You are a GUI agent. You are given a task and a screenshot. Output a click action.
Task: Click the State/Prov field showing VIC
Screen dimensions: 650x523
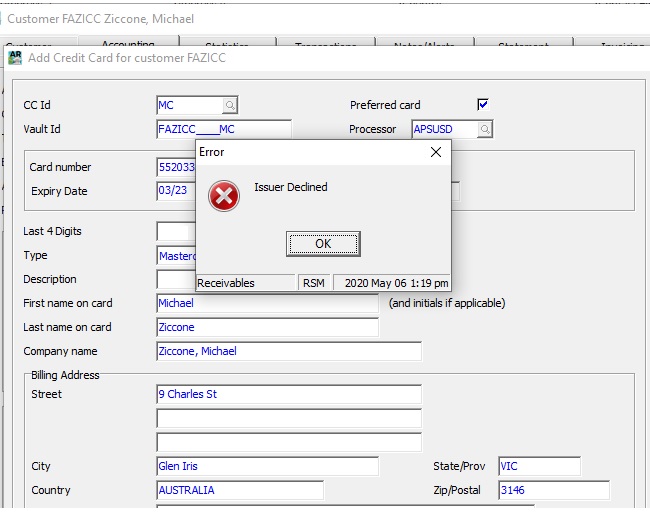click(x=539, y=466)
